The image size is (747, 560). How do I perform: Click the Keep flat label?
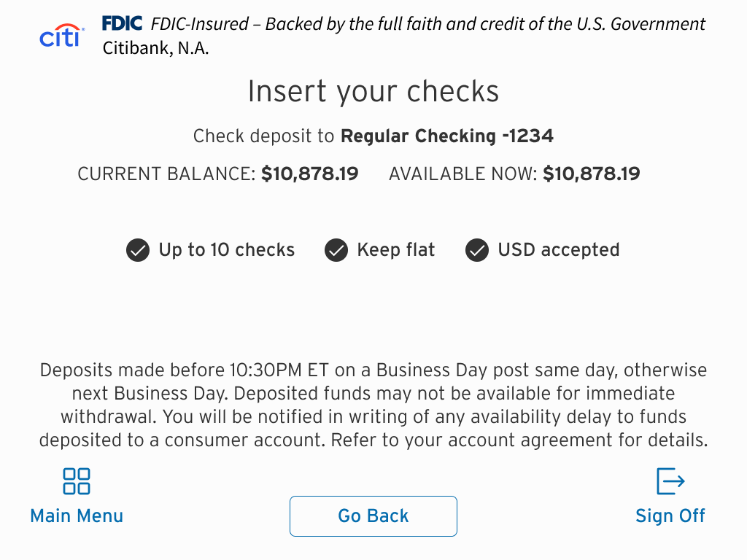(x=396, y=250)
